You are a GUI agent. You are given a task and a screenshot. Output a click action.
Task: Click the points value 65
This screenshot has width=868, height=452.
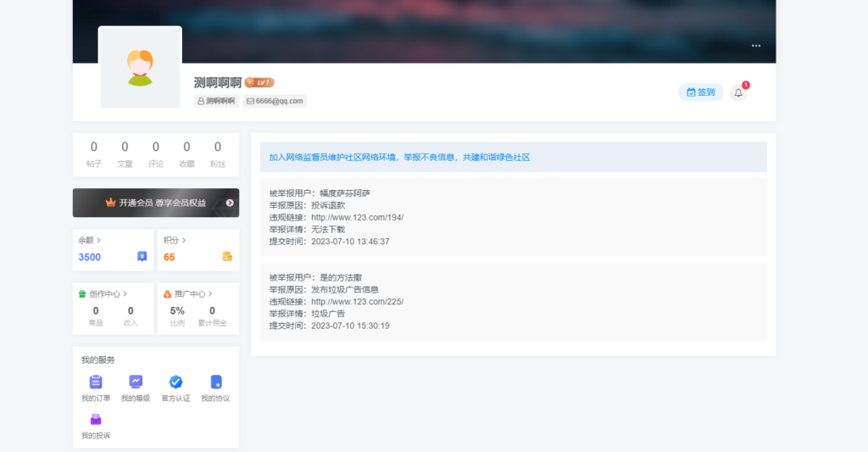(x=169, y=257)
